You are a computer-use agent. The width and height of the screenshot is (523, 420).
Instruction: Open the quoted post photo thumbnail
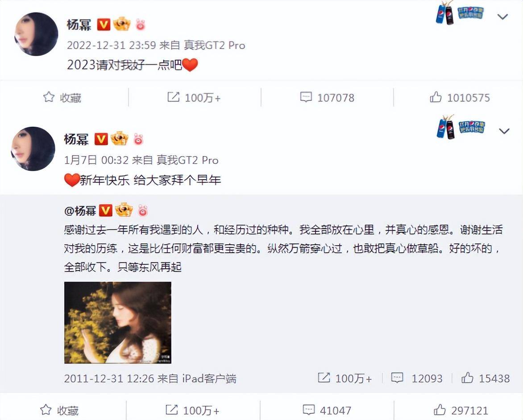[x=118, y=322]
